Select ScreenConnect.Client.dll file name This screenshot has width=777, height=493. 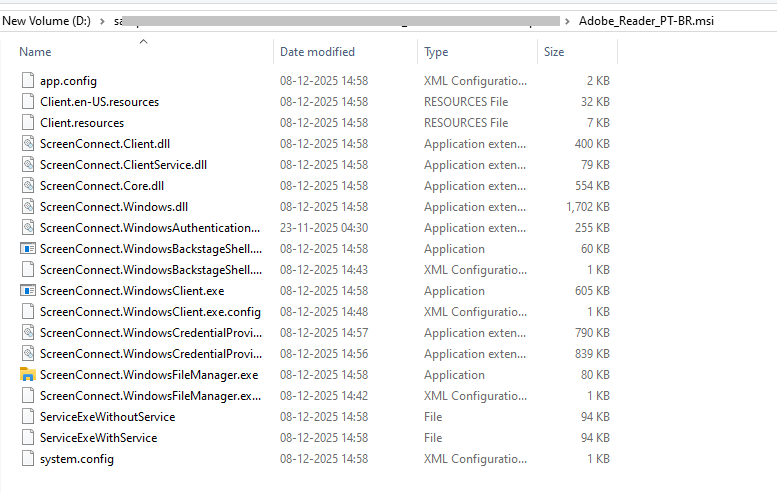tap(105, 144)
